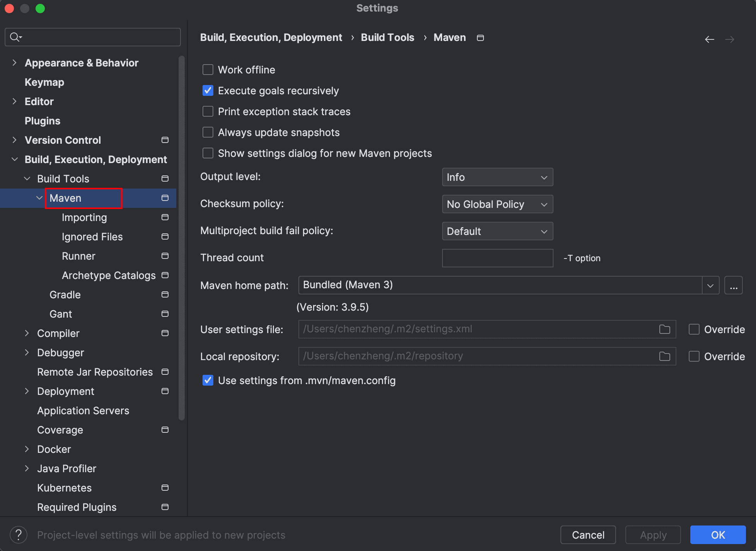The height and width of the screenshot is (551, 756).
Task: Click the settings tree vertical scrollbar
Action: click(x=182, y=238)
